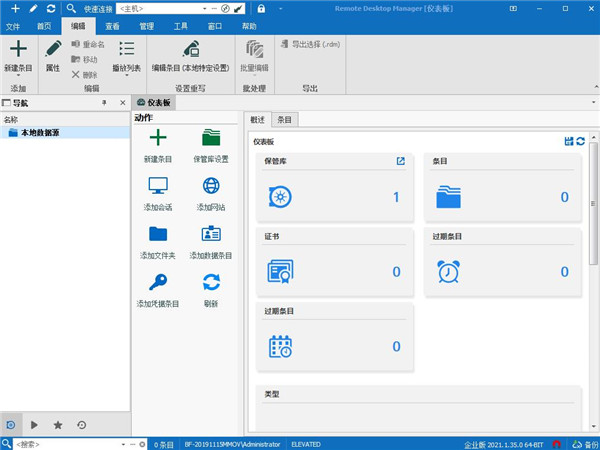Click 批量编辑 batch edit icon
The height and width of the screenshot is (450, 600).
pos(254,49)
